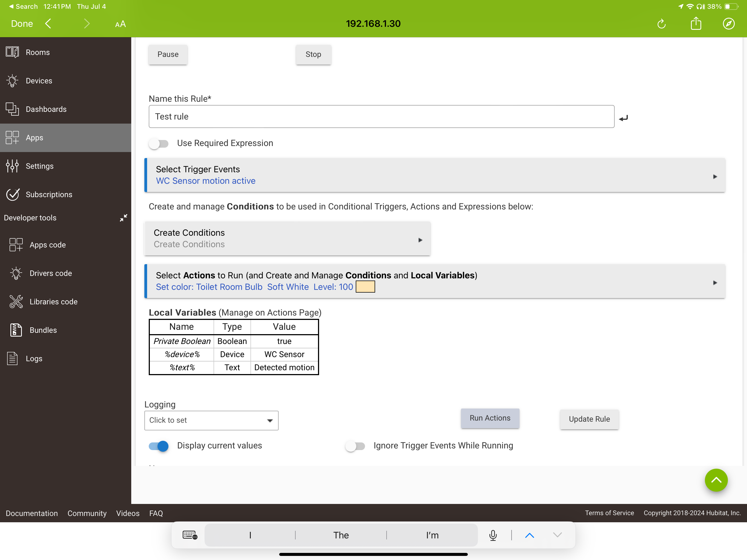
Task: Open in Safari compass icon
Action: (x=729, y=24)
